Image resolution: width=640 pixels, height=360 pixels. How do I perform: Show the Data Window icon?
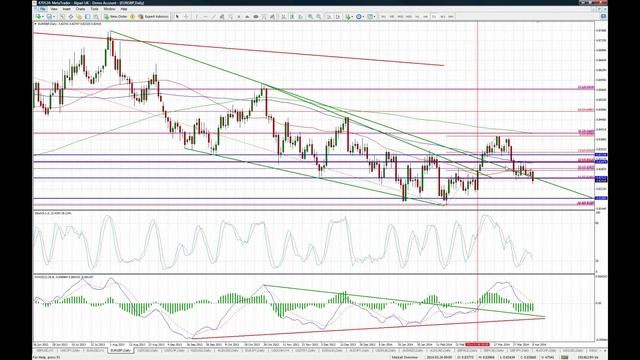tap(71, 17)
